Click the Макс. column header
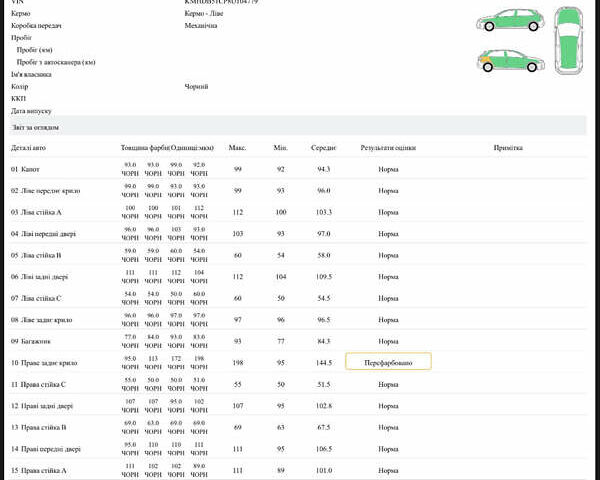600x480 pixels. 237,148
